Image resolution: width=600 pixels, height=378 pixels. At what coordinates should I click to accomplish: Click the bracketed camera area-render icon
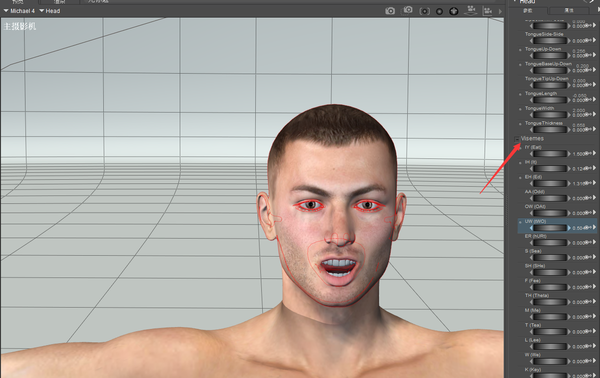tap(424, 11)
